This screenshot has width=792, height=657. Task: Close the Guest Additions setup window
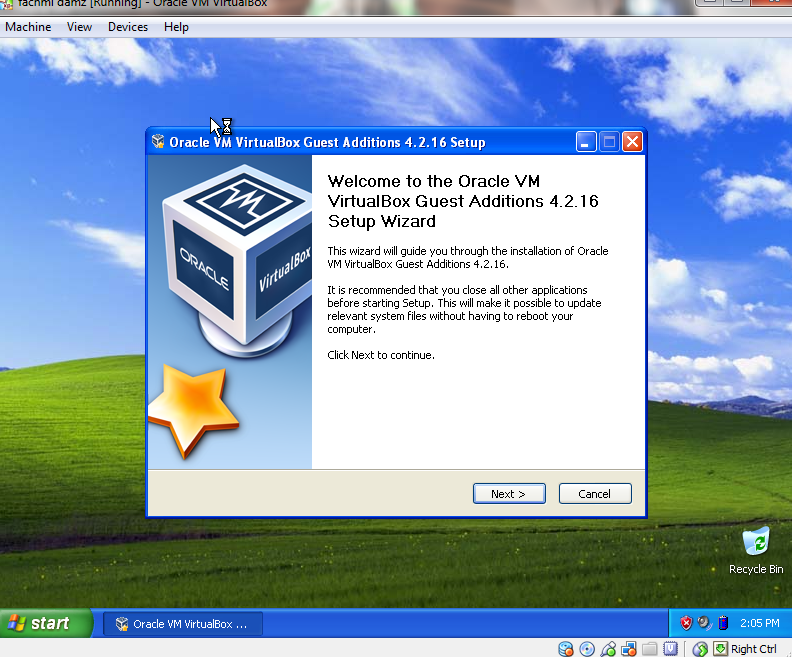(632, 142)
